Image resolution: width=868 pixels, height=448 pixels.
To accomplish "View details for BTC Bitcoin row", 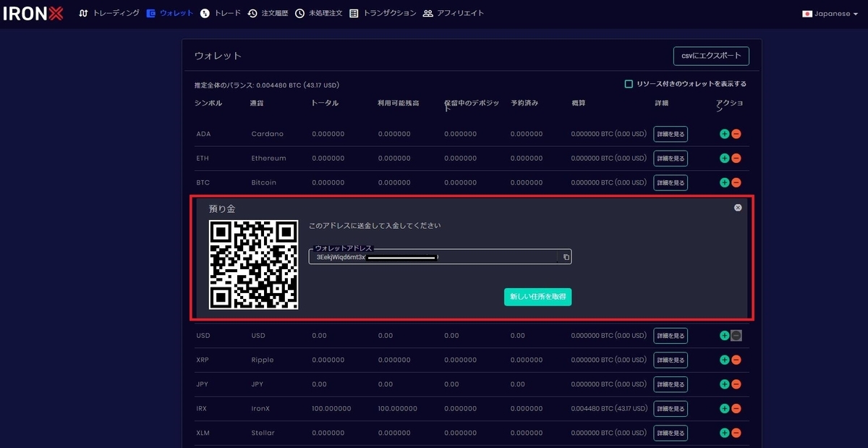I will point(671,182).
